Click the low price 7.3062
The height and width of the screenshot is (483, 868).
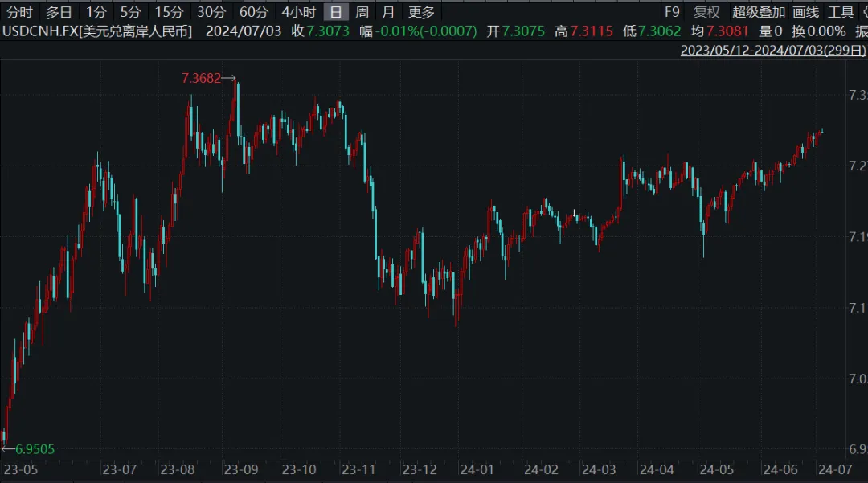(x=659, y=31)
